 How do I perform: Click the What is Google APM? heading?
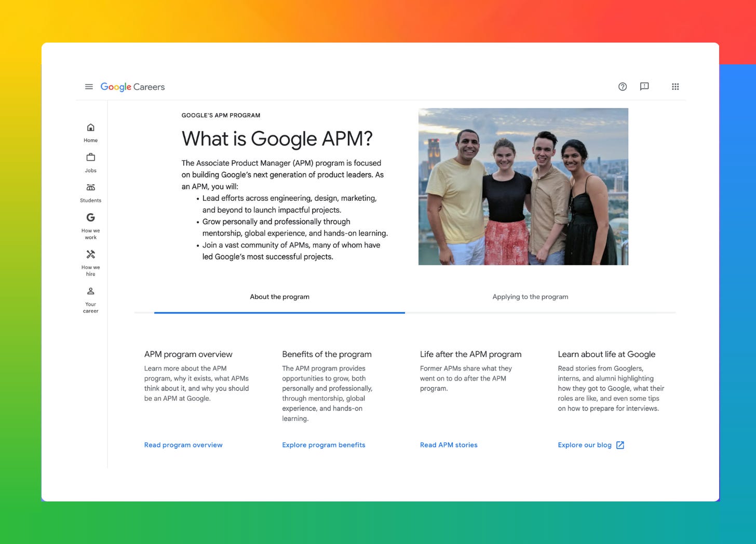[277, 139]
